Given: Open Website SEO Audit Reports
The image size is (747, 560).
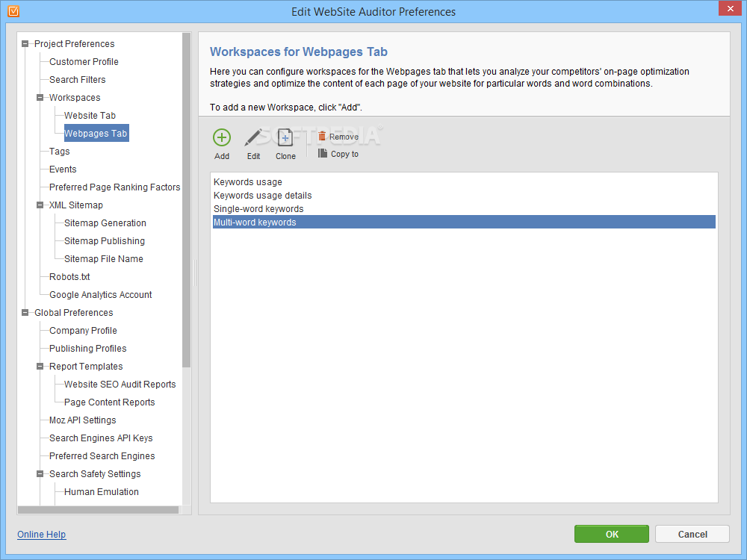Looking at the screenshot, I should click(120, 385).
